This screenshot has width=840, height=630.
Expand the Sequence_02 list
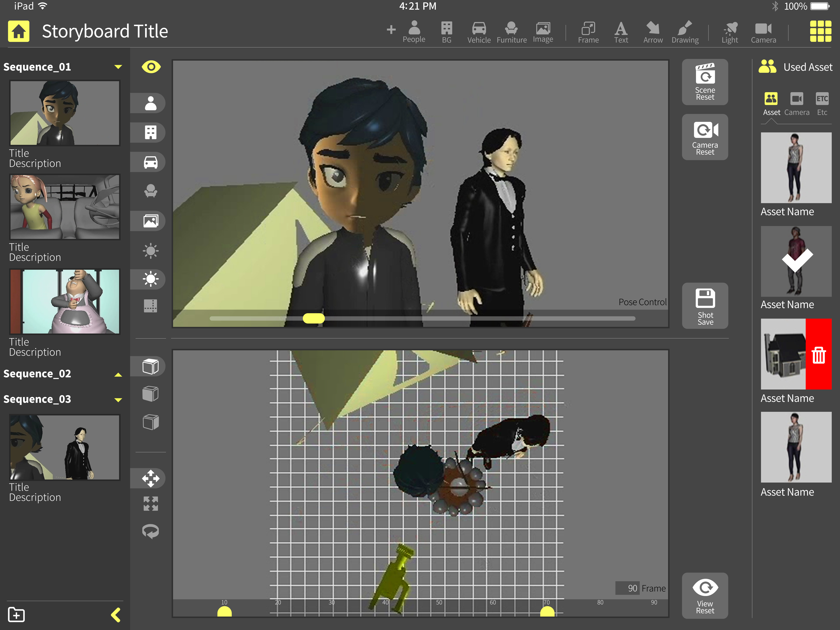[118, 374]
